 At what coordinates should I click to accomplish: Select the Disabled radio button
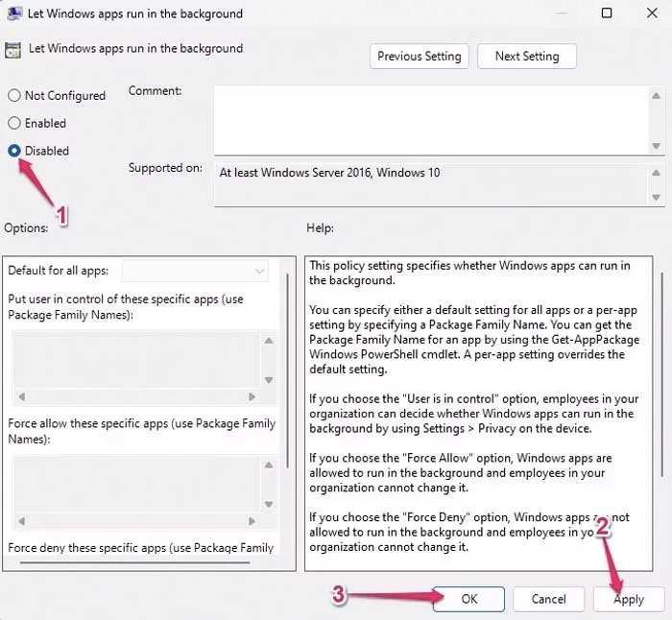point(15,151)
